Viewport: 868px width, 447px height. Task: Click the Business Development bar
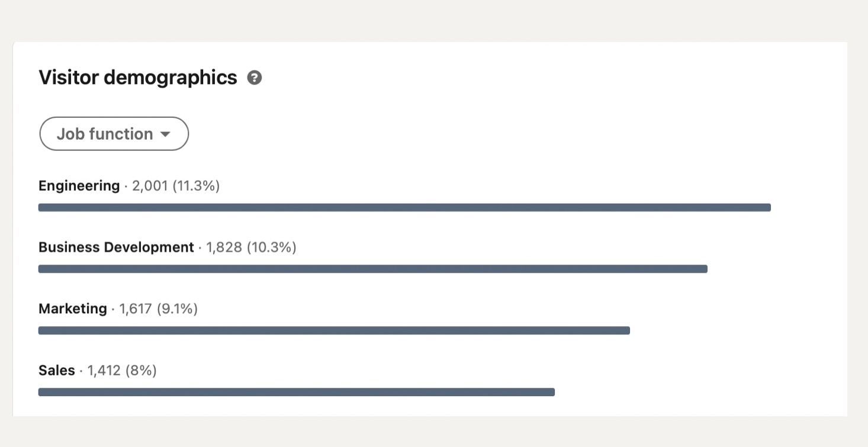pyautogui.click(x=373, y=269)
